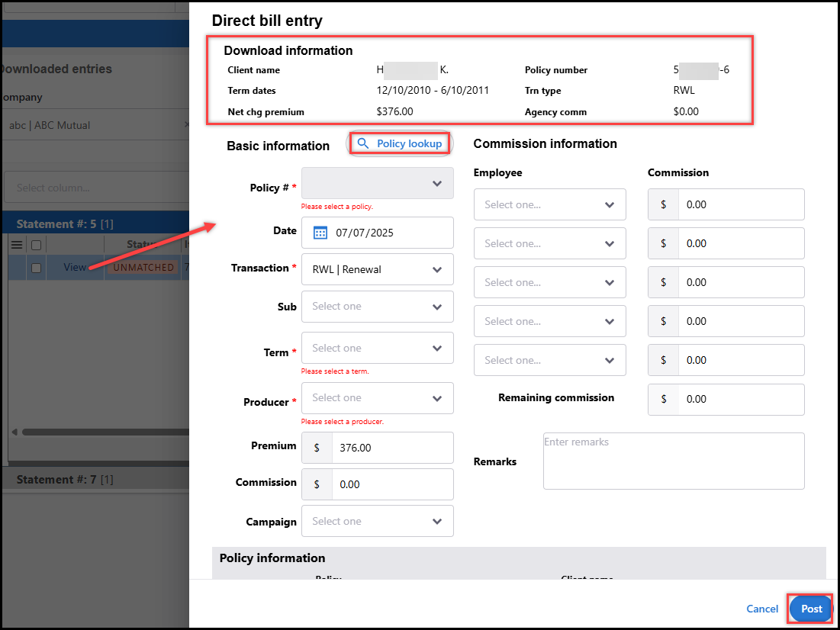This screenshot has height=630, width=840.
Task: Open the second Employee dropdown
Action: [550, 243]
